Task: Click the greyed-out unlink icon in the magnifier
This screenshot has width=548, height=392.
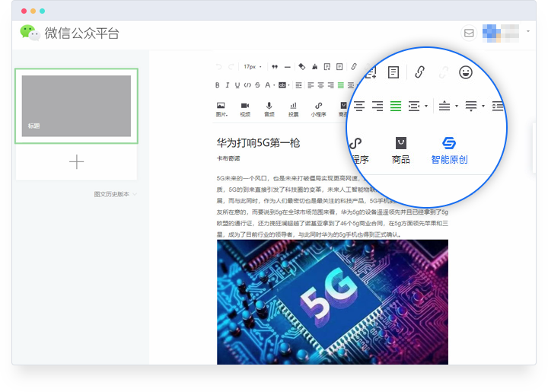Action: (x=444, y=72)
